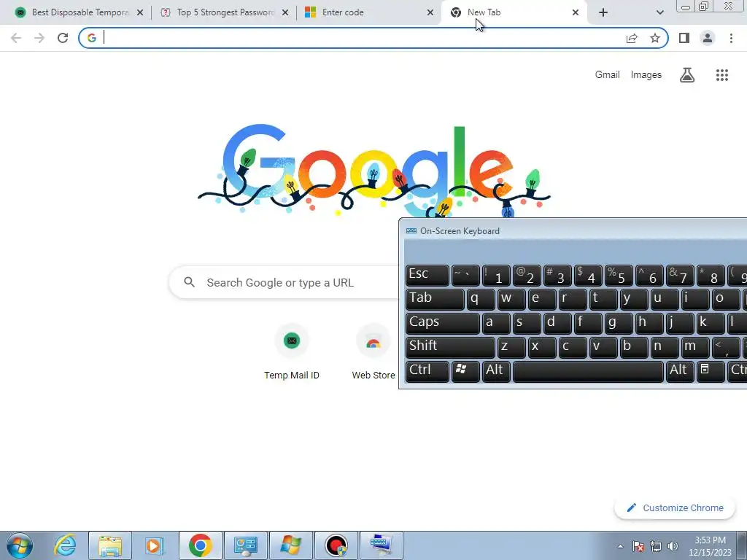The height and width of the screenshot is (560, 747).
Task: Click the Search Google or type a URL box
Action: click(285, 282)
